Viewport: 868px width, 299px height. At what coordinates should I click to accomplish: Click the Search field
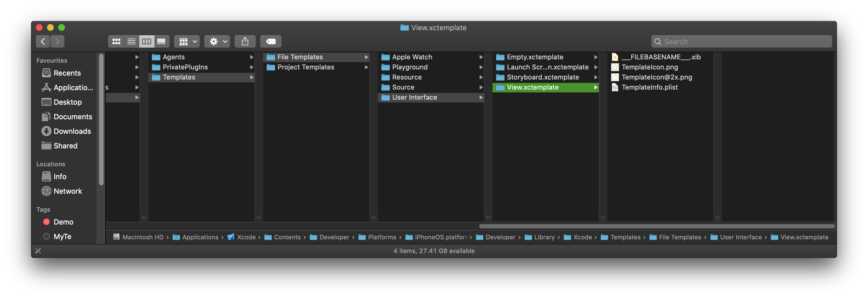pos(741,41)
